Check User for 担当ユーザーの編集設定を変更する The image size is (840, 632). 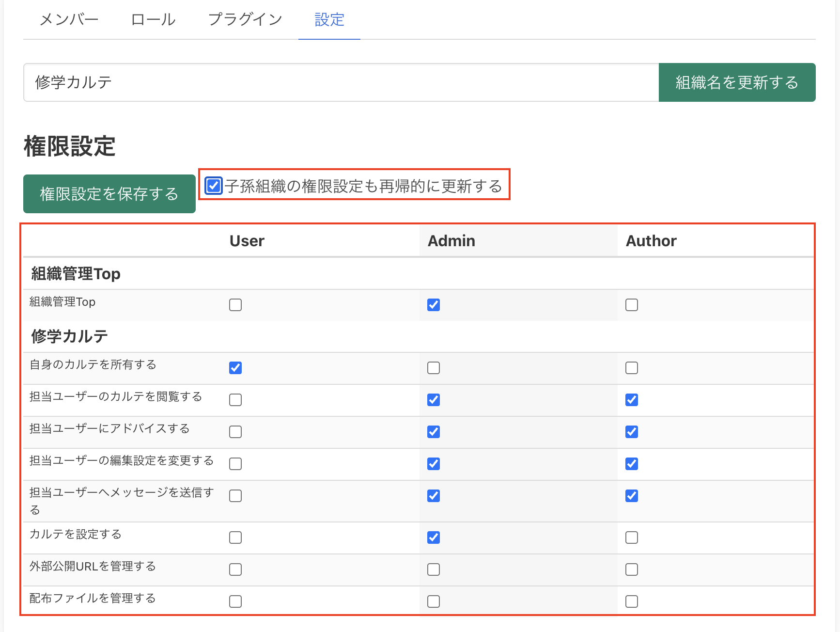235,464
